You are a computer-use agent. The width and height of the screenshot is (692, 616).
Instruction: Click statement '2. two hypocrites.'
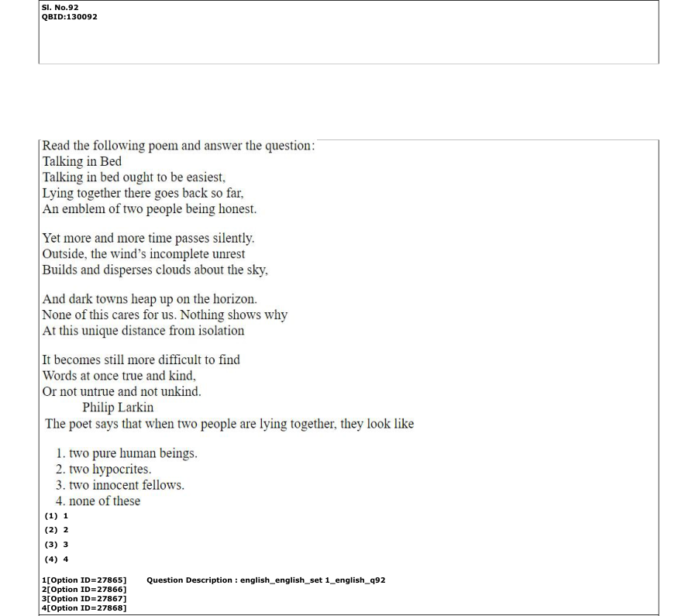[103, 470]
